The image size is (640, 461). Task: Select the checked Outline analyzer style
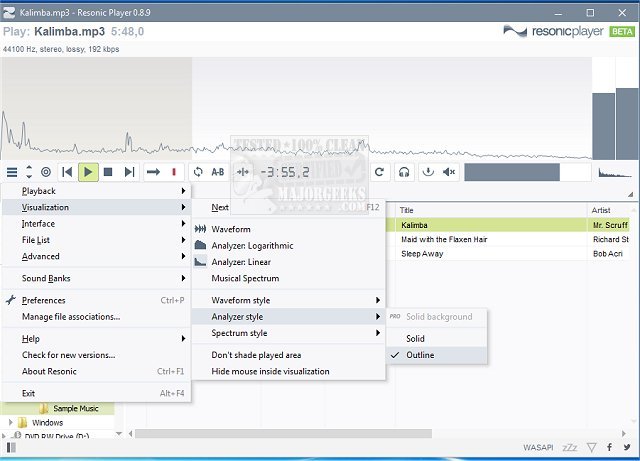(437, 355)
